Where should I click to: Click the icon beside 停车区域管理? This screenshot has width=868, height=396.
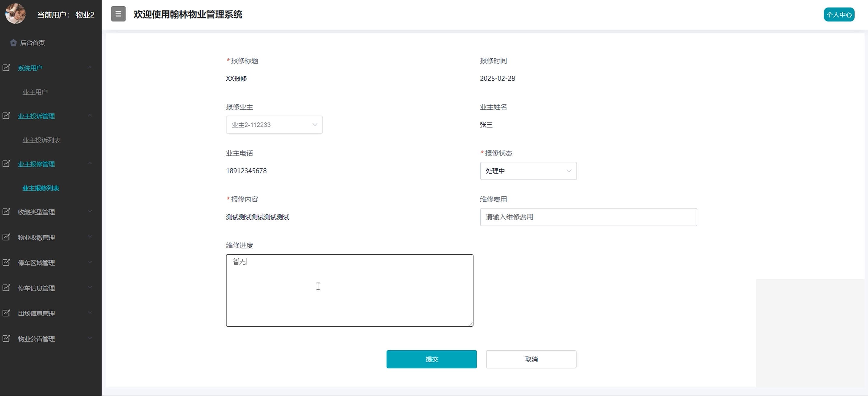click(x=6, y=262)
